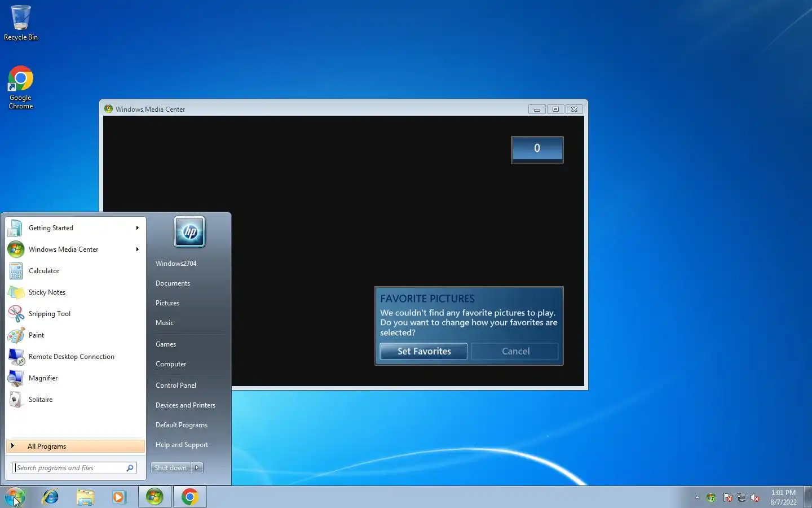
Task: Click the green tray icon beside hidden-icons arrow
Action: point(712,498)
